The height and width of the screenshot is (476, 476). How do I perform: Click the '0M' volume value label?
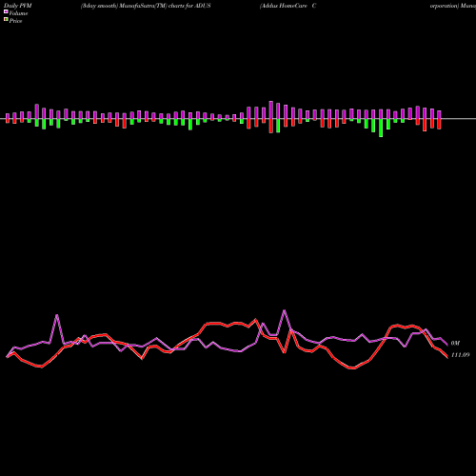(x=455, y=343)
